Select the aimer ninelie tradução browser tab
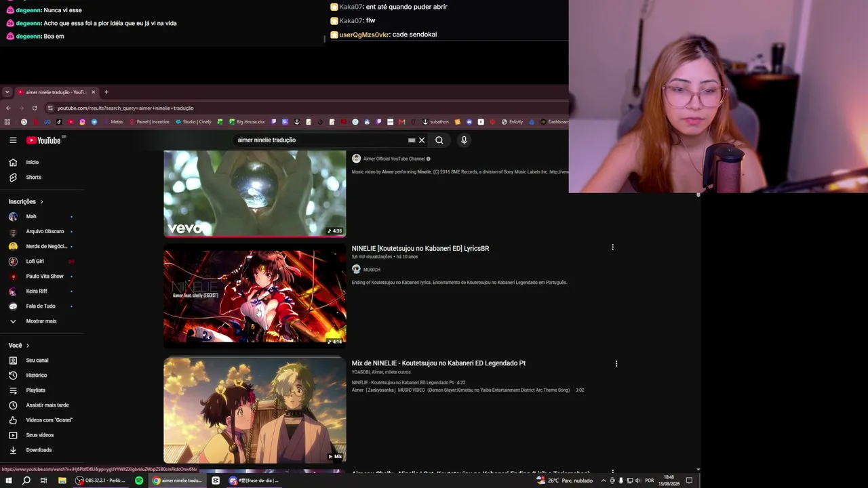 pos(56,92)
